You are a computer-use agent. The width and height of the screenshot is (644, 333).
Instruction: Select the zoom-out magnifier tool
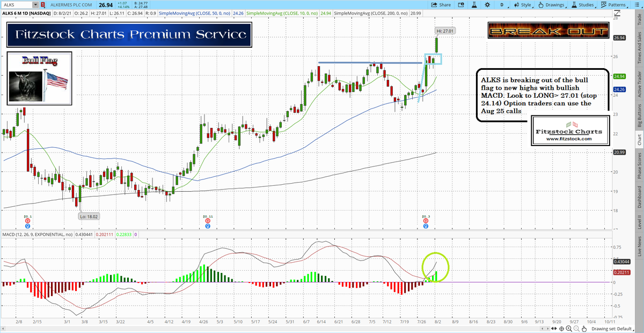click(576, 328)
